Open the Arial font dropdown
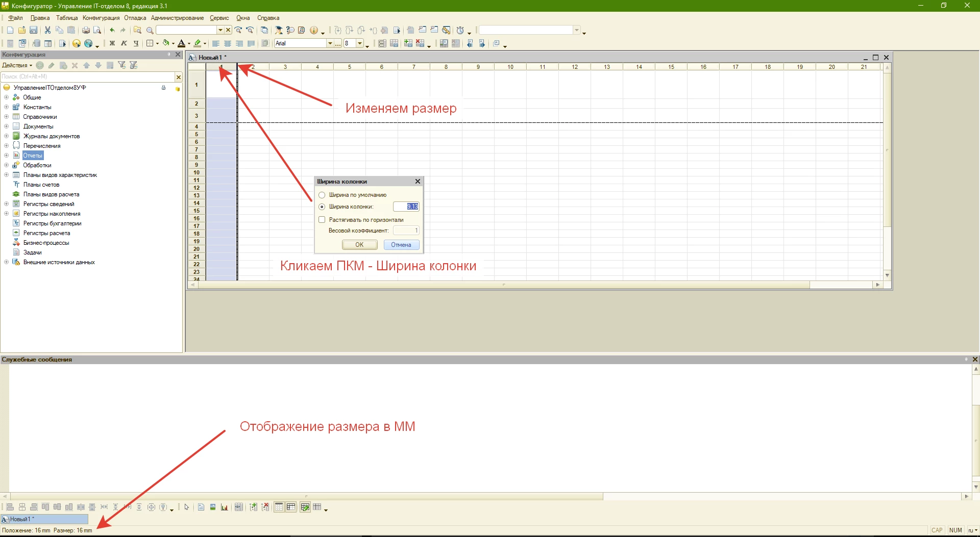 (x=330, y=43)
